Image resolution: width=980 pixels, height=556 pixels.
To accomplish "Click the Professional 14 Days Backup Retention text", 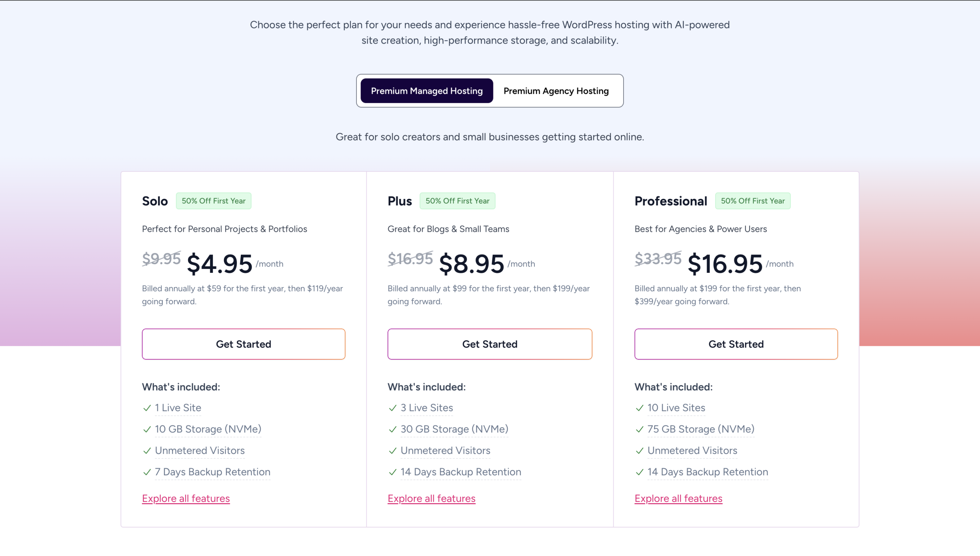I will coord(707,472).
